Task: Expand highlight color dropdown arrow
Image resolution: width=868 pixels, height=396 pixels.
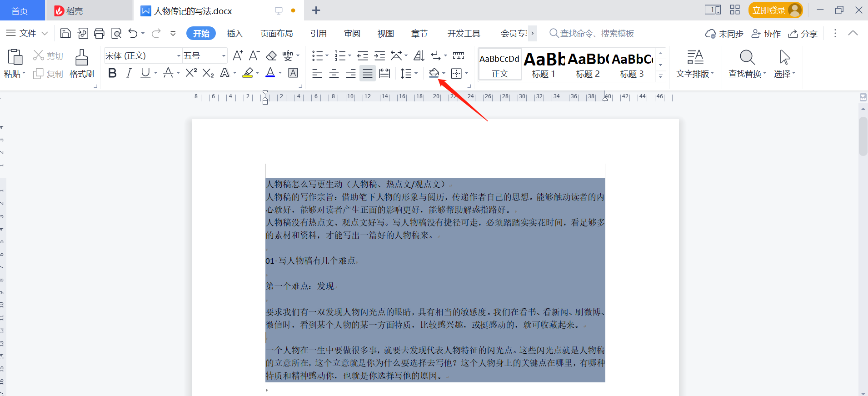Action: tap(257, 73)
